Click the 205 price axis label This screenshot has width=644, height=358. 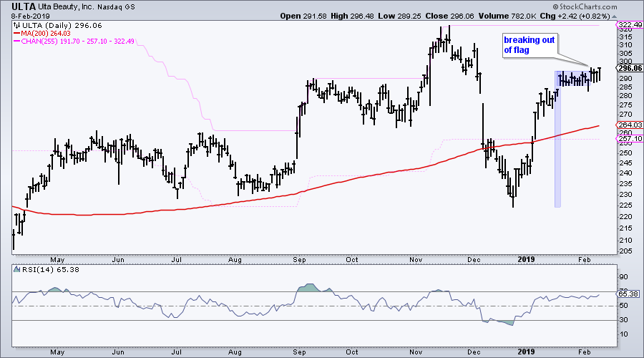click(625, 251)
